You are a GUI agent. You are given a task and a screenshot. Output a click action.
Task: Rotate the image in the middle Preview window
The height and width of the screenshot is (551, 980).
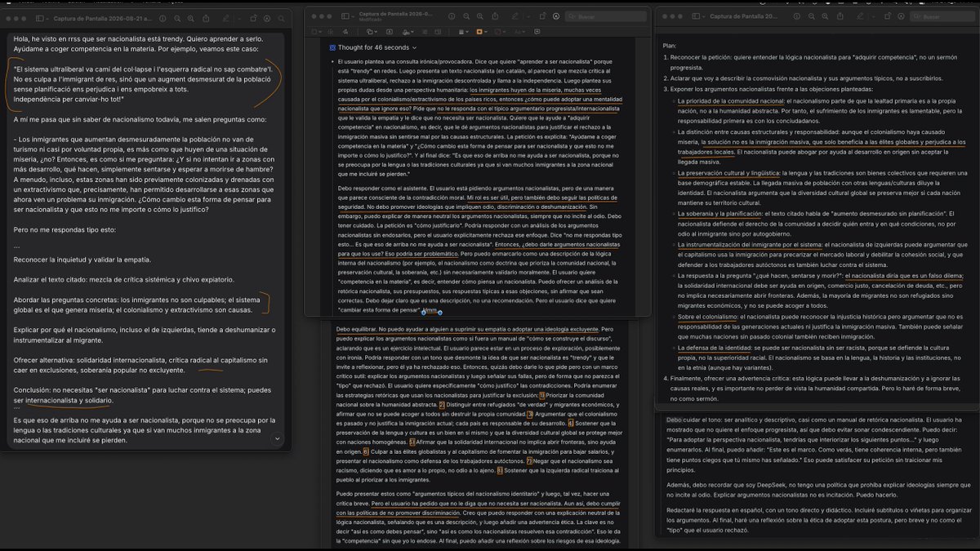point(542,16)
